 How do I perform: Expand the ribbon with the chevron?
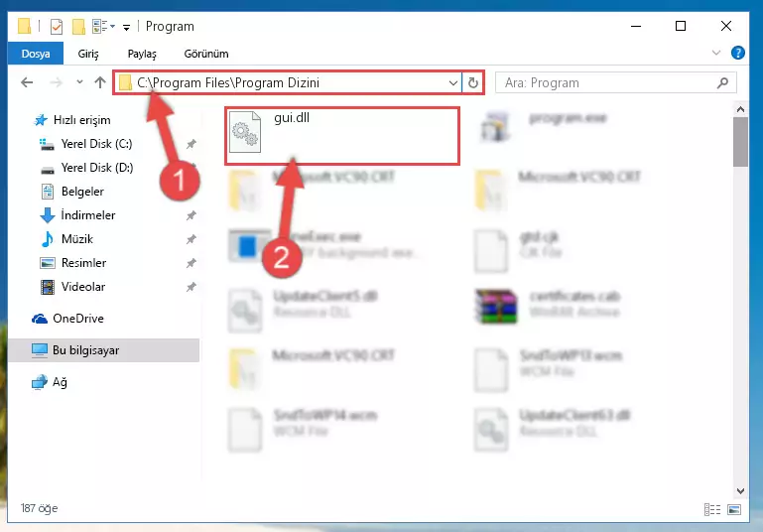pos(715,53)
